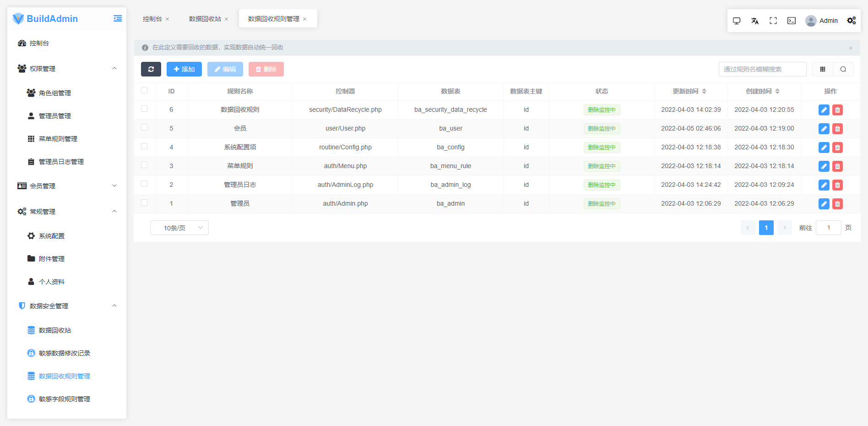Switch to the 控制台 tab
This screenshot has height=426, width=868.
[x=152, y=19]
